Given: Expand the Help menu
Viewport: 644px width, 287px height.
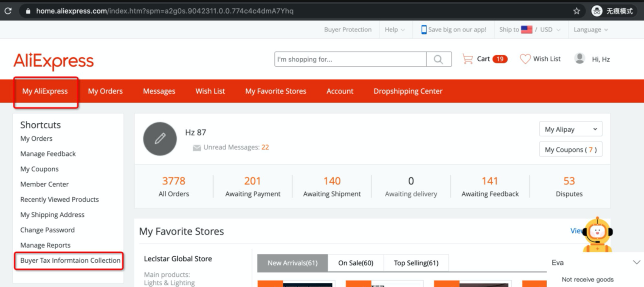Looking at the screenshot, I should [394, 29].
